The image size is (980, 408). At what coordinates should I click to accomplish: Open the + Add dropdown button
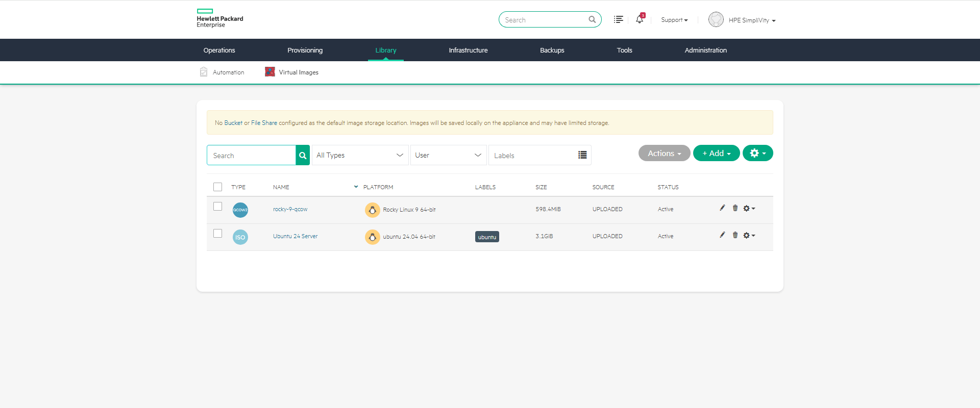(716, 154)
